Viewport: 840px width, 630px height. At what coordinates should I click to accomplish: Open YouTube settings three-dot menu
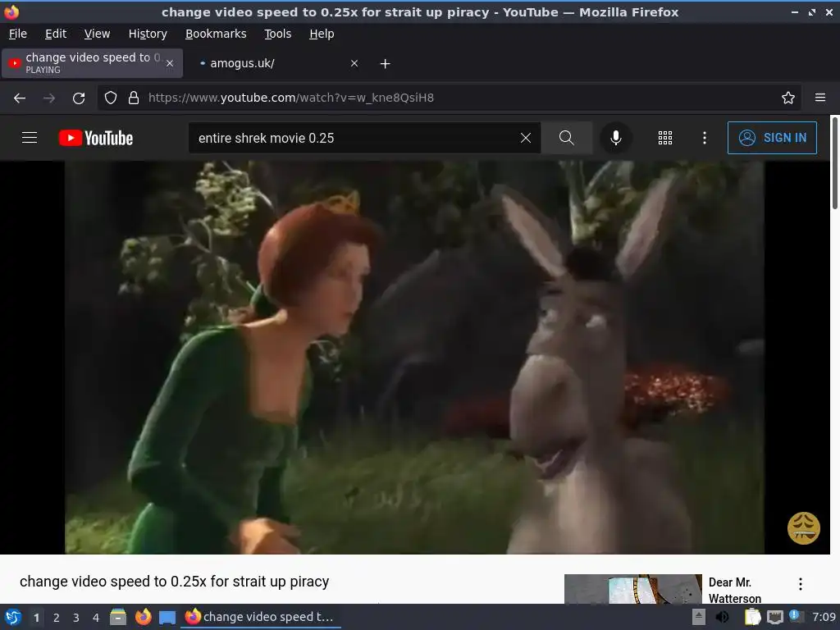[x=705, y=138]
